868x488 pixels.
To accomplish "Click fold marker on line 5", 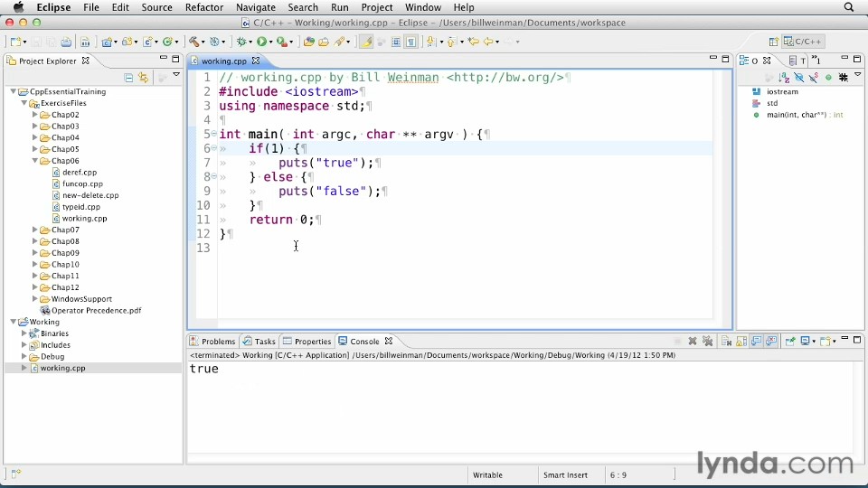I will click(213, 134).
